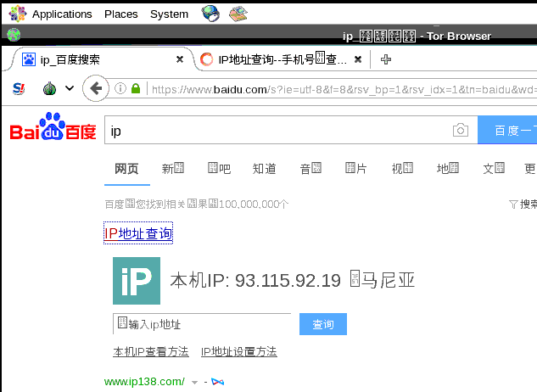Close the ip_百度搜索 tab

180,59
